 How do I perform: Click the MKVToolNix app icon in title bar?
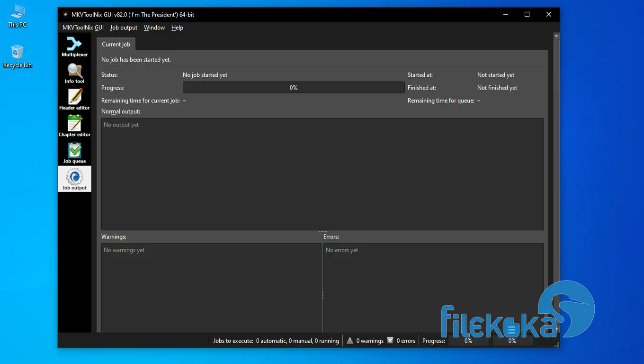[65, 14]
